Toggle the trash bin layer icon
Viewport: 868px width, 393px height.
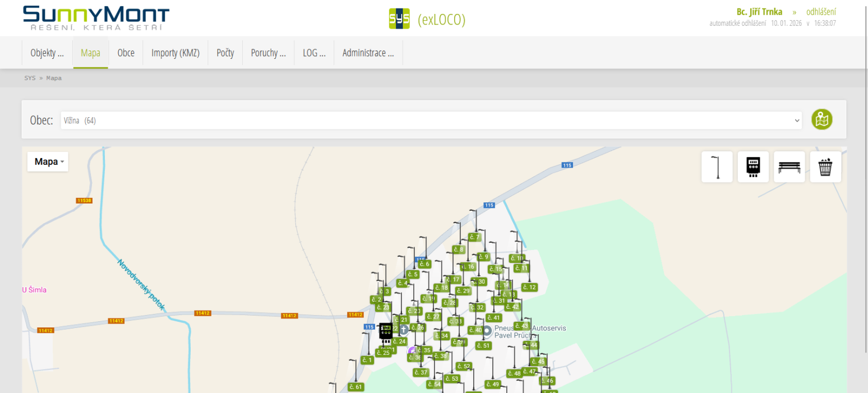point(825,167)
